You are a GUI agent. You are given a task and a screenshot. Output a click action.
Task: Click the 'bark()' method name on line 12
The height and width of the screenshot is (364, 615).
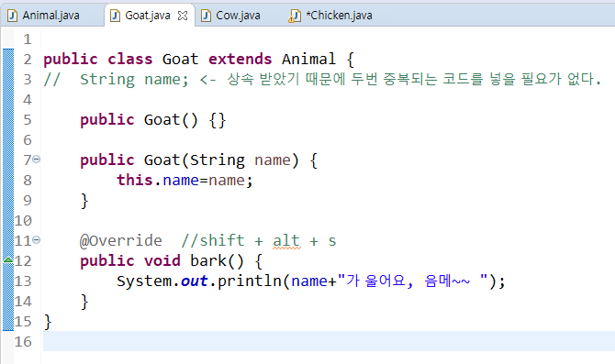217,261
